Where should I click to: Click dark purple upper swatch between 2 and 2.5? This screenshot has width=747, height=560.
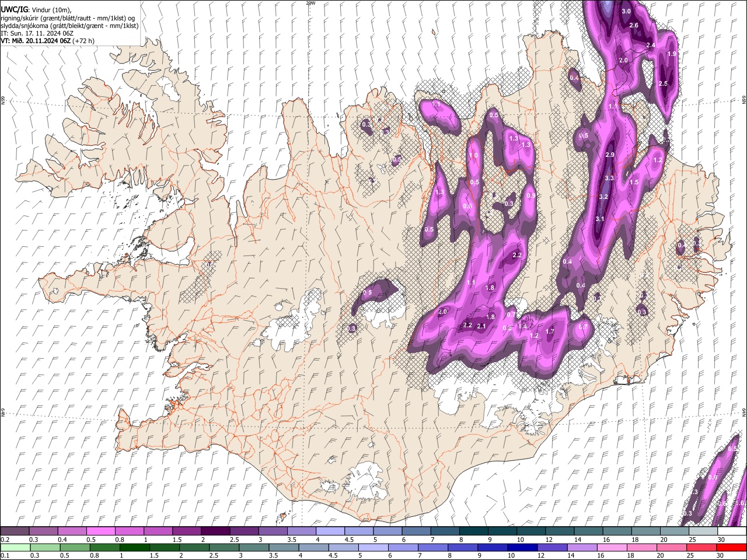[x=215, y=531]
